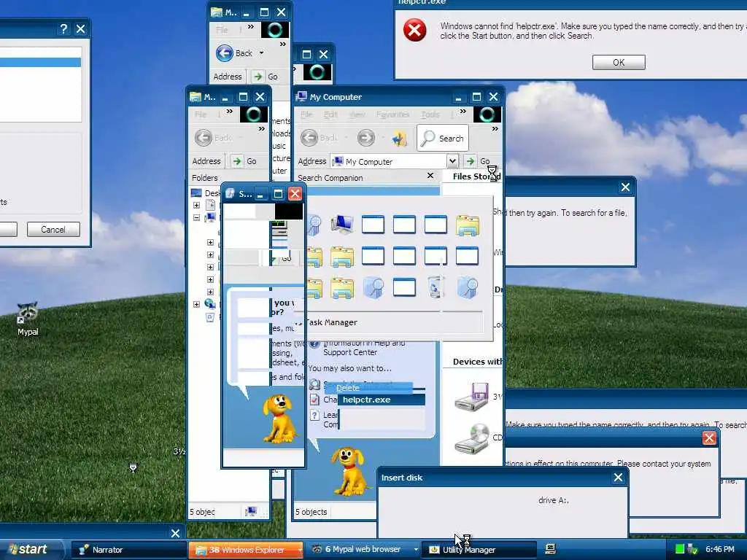Open File menu in My Computer window
Image resolution: width=747 pixels, height=560 pixels.
(x=307, y=114)
